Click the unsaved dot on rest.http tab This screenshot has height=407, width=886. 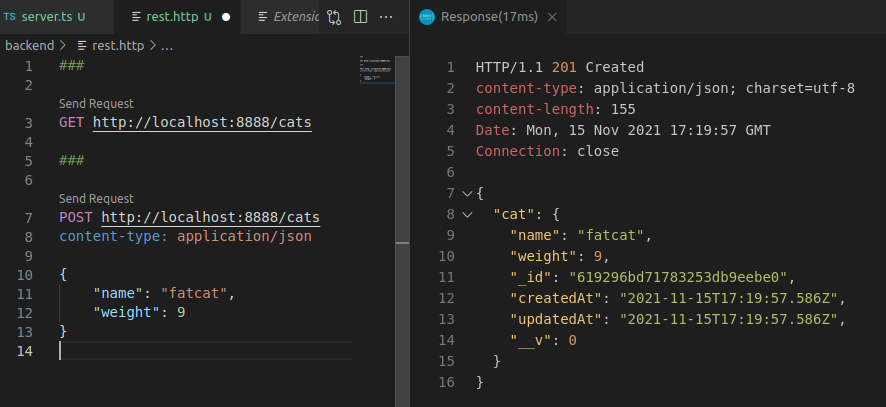point(226,18)
